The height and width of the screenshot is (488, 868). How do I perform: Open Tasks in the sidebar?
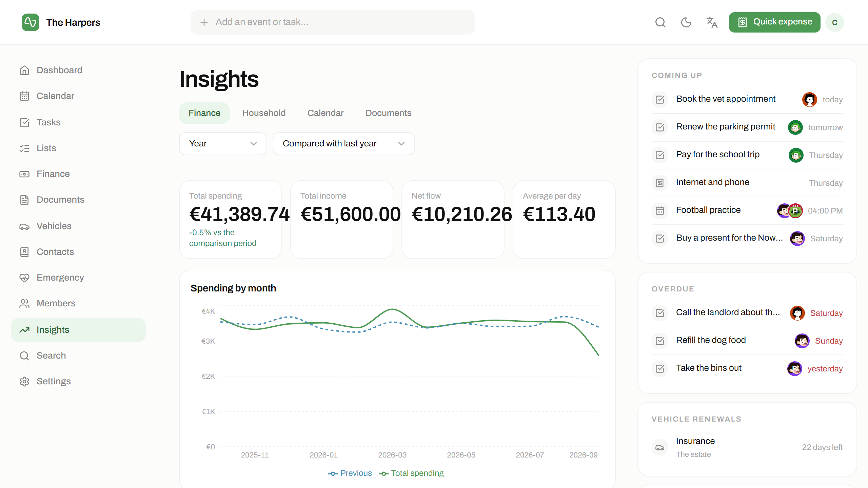[78, 122]
